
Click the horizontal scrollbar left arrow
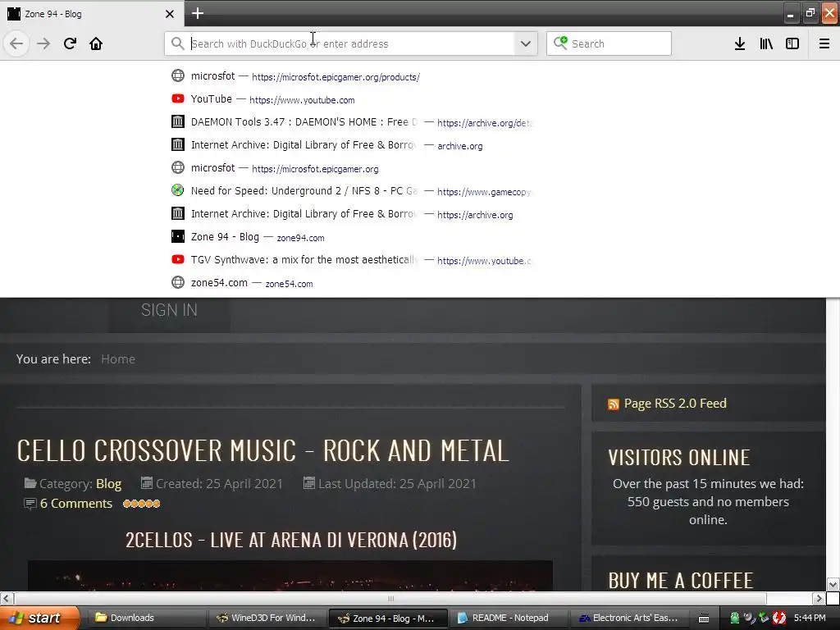[6, 598]
